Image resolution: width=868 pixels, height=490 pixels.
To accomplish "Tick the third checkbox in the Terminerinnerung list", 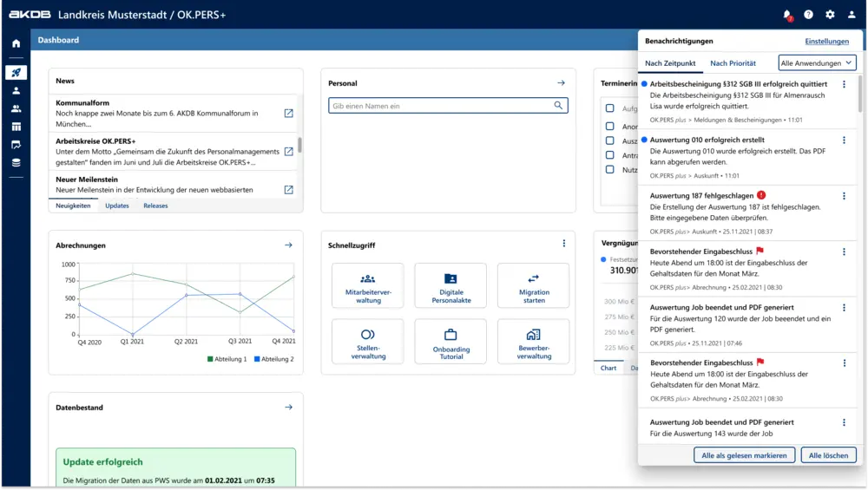I will (x=610, y=140).
